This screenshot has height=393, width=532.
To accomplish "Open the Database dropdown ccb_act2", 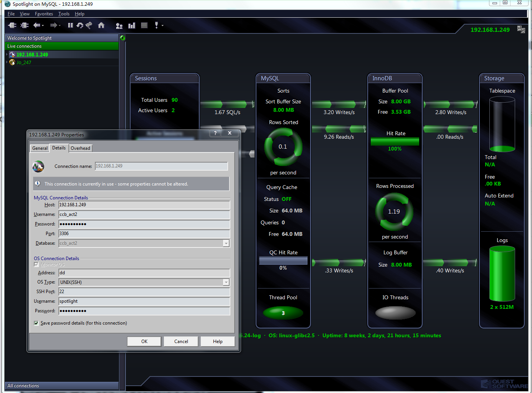I will click(x=226, y=243).
